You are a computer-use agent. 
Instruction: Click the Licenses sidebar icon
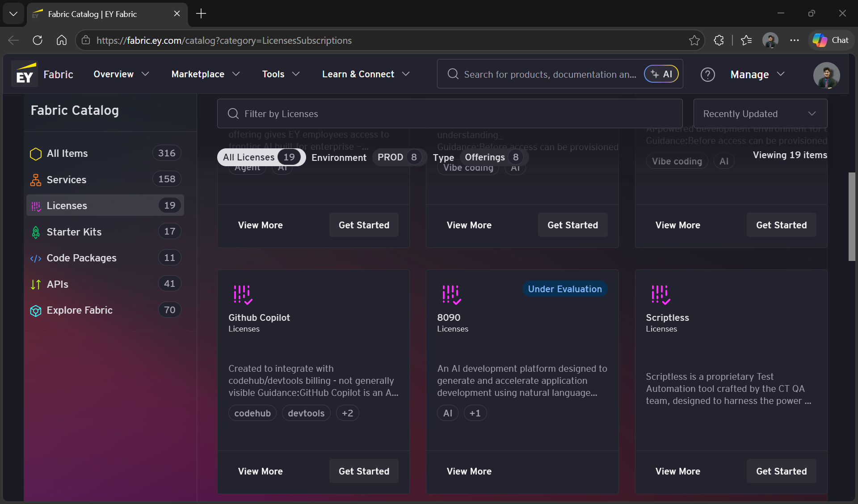(36, 206)
